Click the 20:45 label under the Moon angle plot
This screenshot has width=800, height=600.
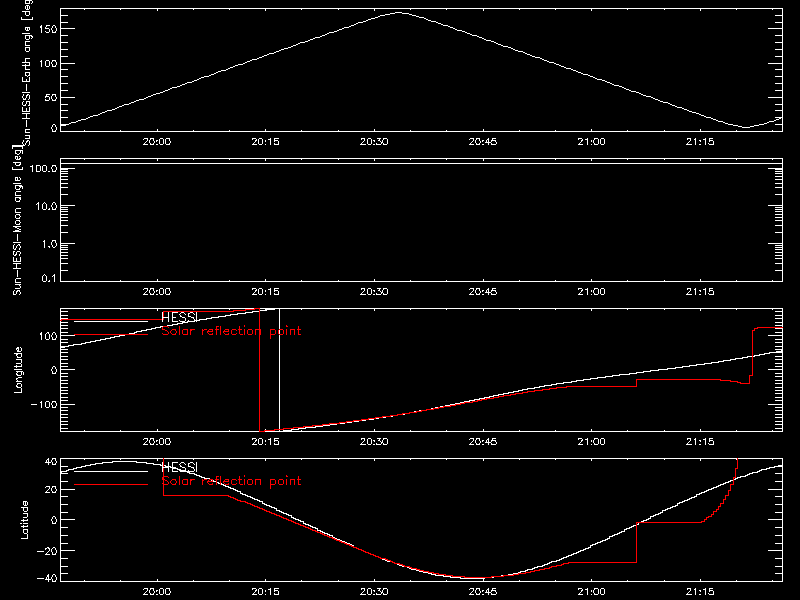coord(483,291)
